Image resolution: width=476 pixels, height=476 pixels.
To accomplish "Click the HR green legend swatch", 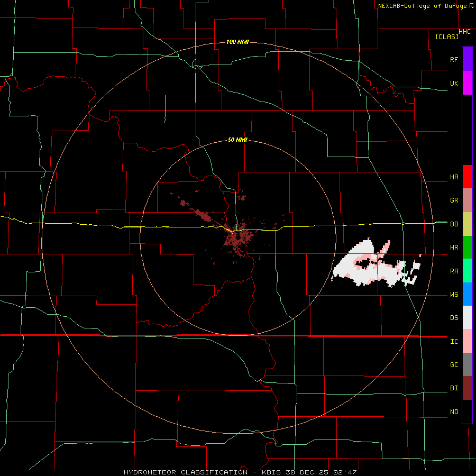I will point(467,248).
